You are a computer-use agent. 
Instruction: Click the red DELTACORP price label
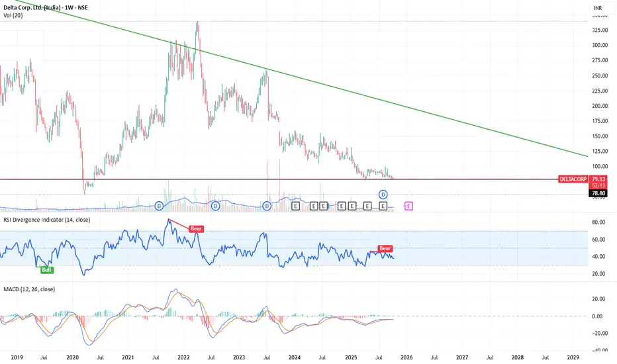573,179
